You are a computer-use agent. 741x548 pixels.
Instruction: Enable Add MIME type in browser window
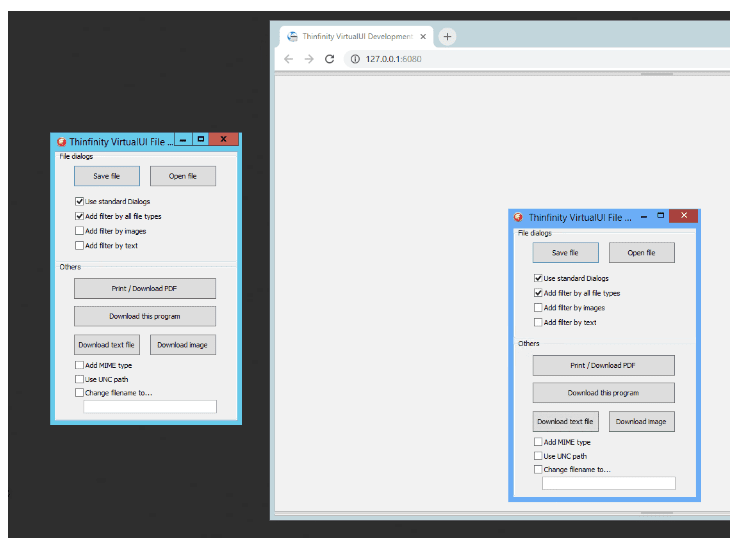(538, 442)
